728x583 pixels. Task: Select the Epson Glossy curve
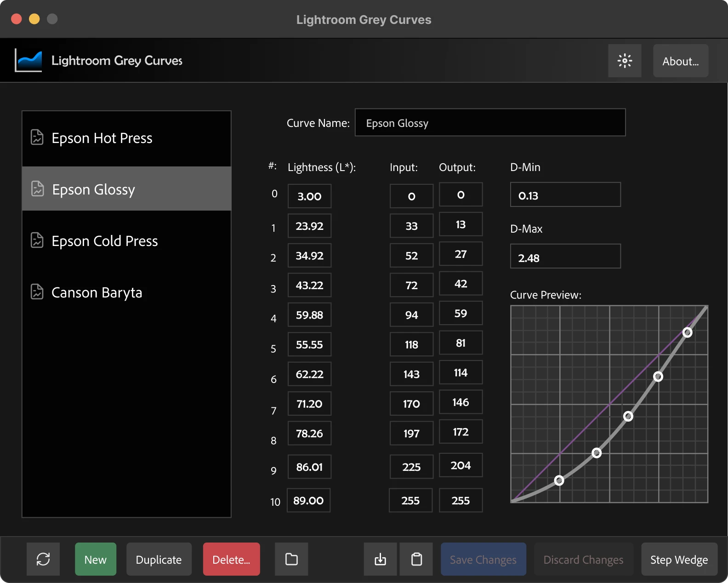click(126, 189)
